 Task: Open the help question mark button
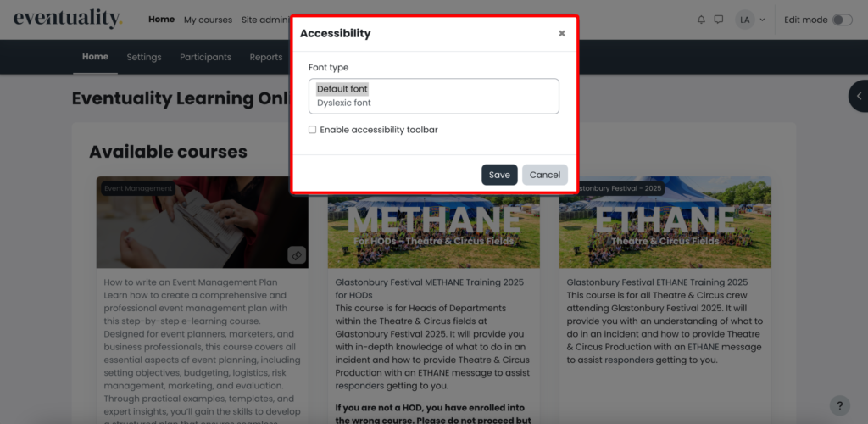point(838,405)
